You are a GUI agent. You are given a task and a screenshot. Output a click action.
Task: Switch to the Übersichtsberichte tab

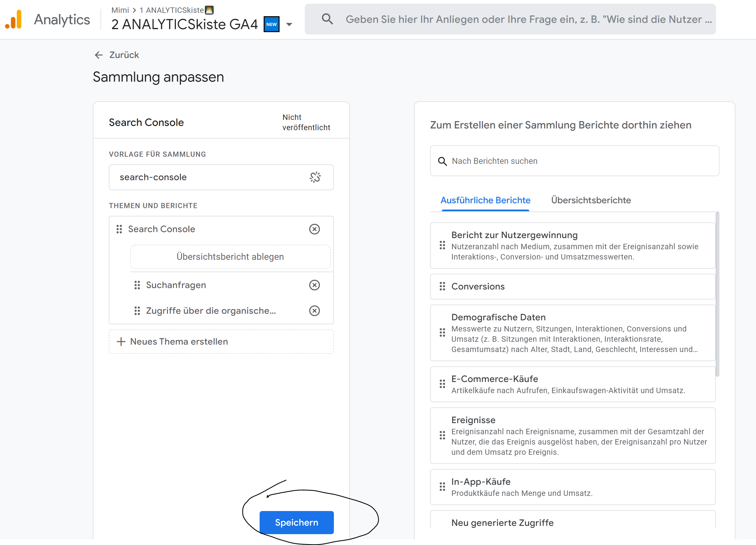590,200
